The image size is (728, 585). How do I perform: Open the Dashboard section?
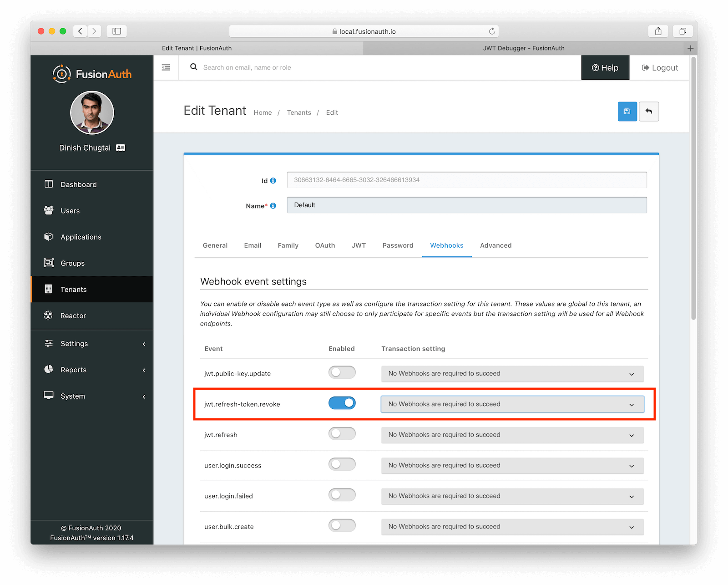coord(78,184)
